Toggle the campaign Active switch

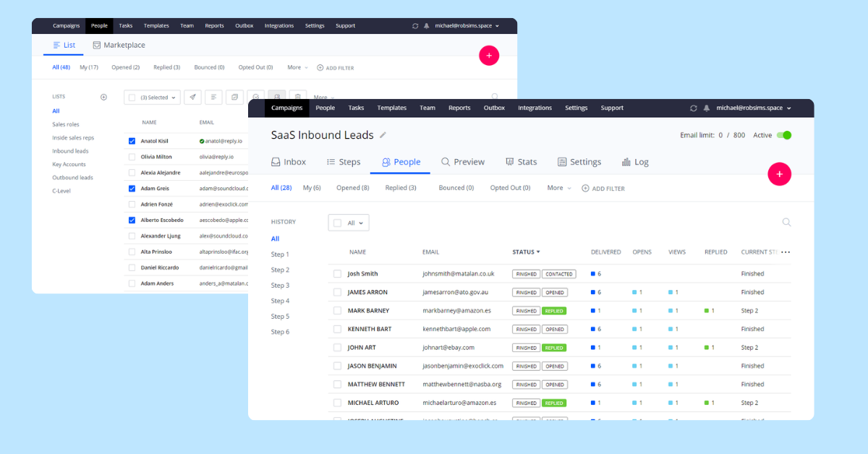[x=783, y=135]
